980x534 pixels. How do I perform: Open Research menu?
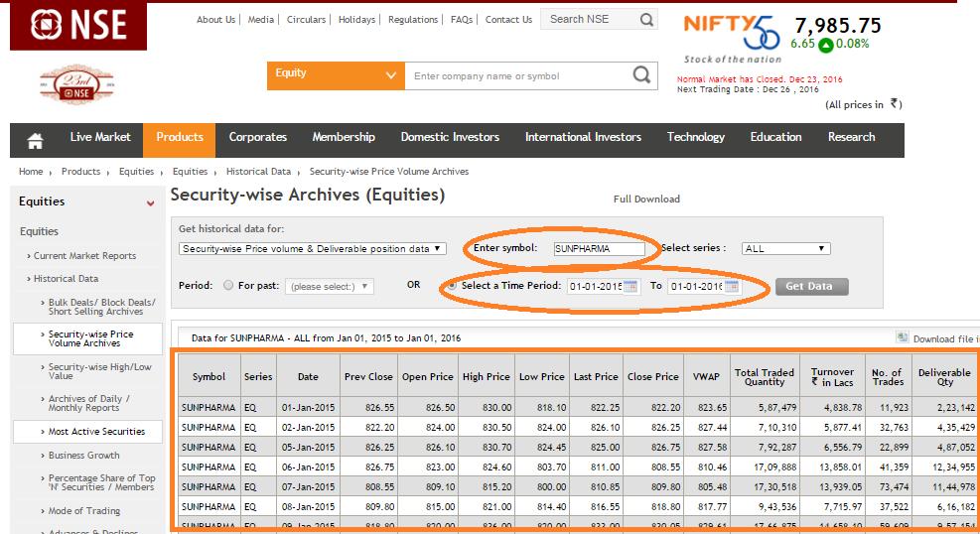[x=851, y=137]
